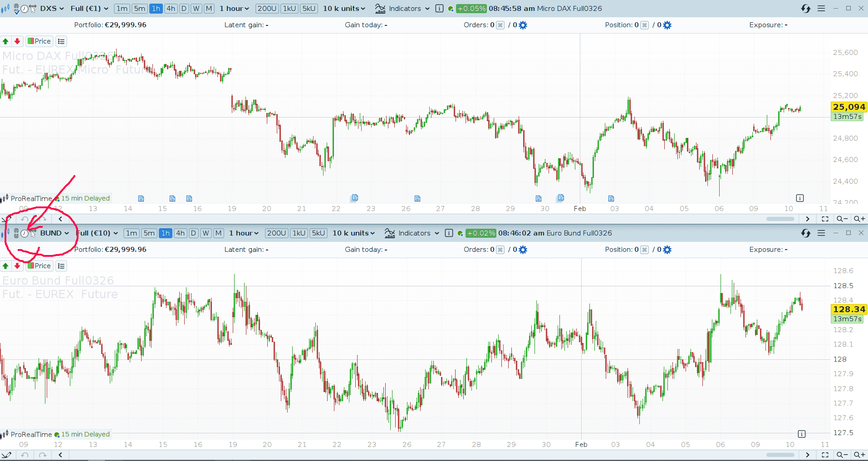Image resolution: width=868 pixels, height=461 pixels.
Task: Open the news note icon under date 14
Action: (x=141, y=198)
